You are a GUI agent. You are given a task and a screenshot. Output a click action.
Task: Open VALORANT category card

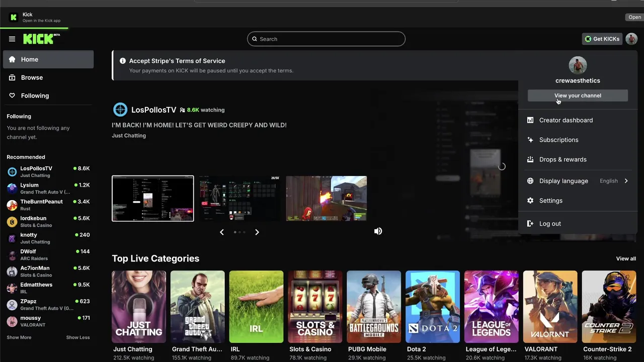point(550,307)
